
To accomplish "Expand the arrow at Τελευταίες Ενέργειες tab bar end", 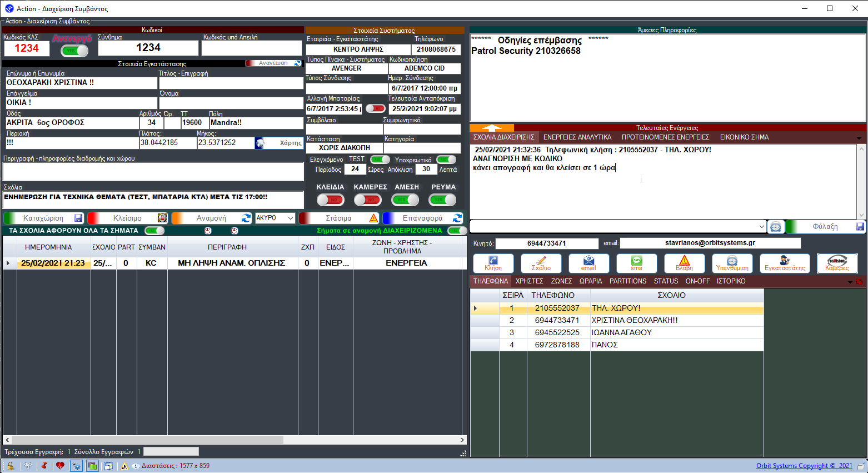I will pos(859,138).
